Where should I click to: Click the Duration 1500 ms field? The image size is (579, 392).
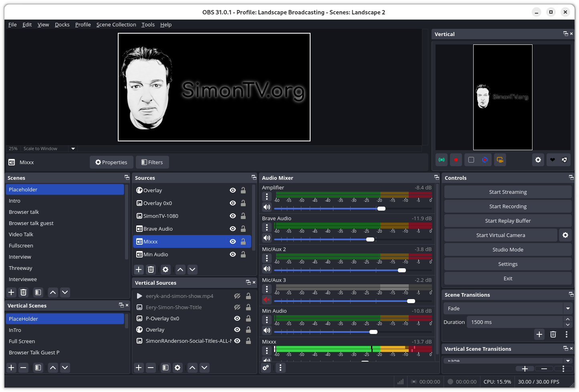click(x=515, y=322)
